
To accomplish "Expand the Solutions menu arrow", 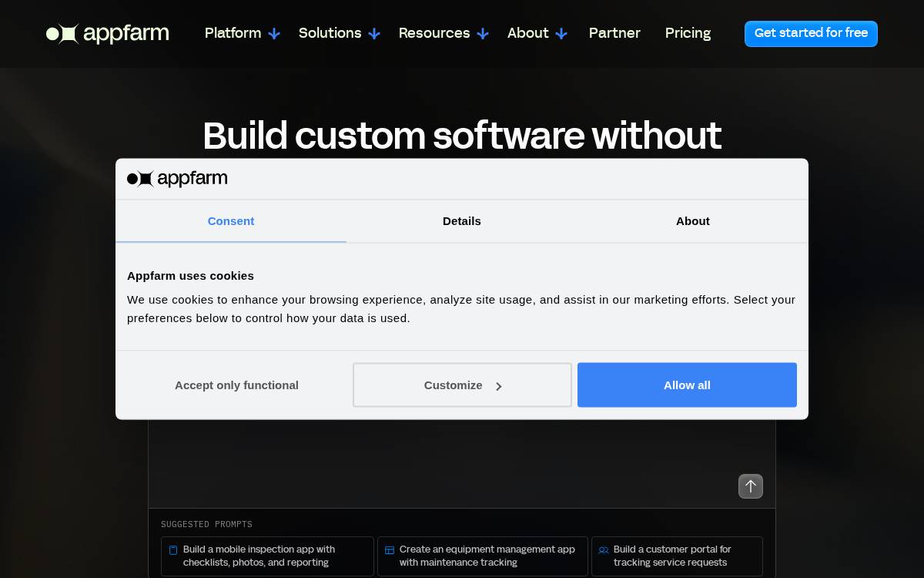I will (x=374, y=34).
